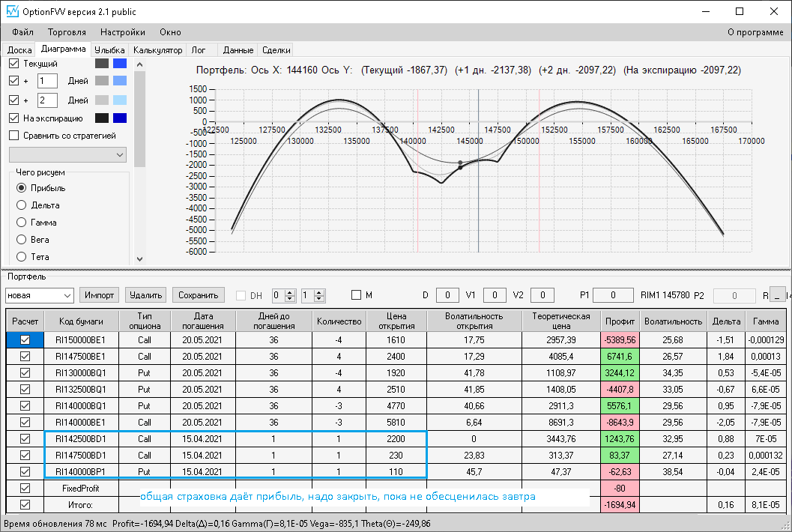792x532 pixels.
Task: Switch to the Улыбка tab
Action: [x=109, y=50]
